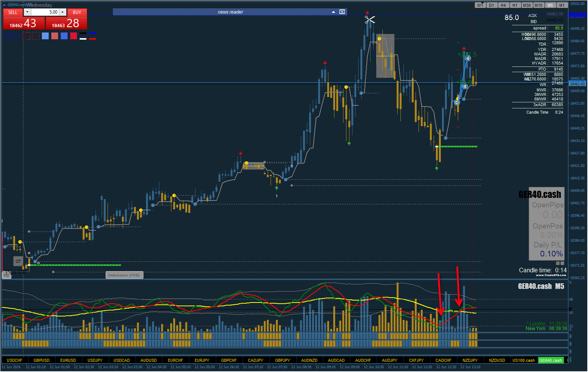Switch to the H1 timeframe

pyautogui.click(x=515, y=5)
